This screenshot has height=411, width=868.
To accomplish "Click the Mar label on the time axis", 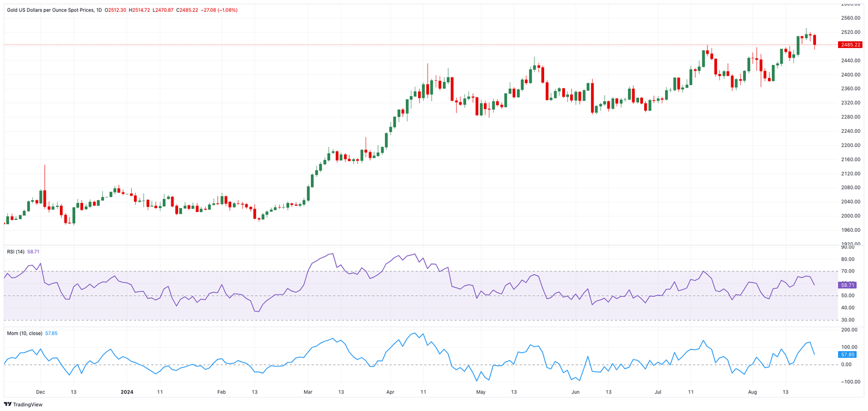I will point(308,391).
